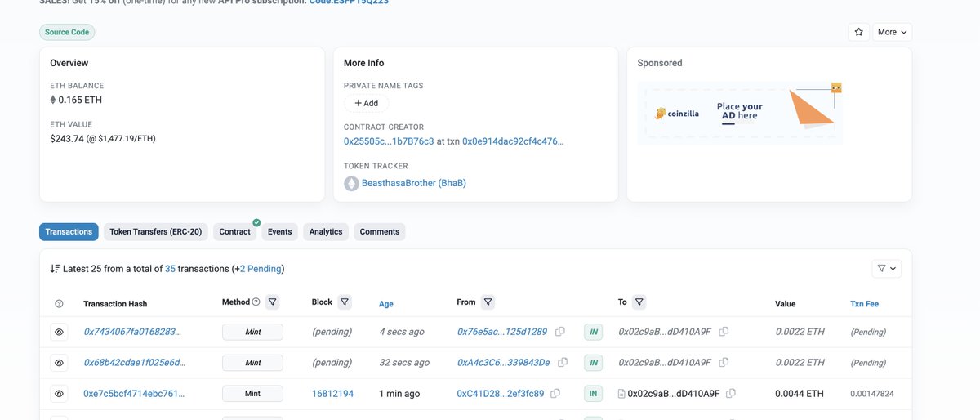Filter by Method column
The image size is (980, 420).
(x=273, y=302)
